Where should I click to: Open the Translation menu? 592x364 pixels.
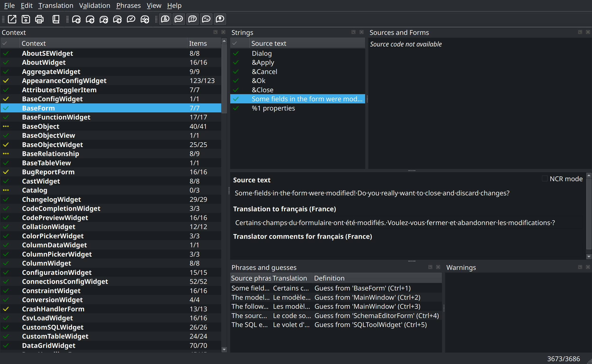click(x=56, y=5)
